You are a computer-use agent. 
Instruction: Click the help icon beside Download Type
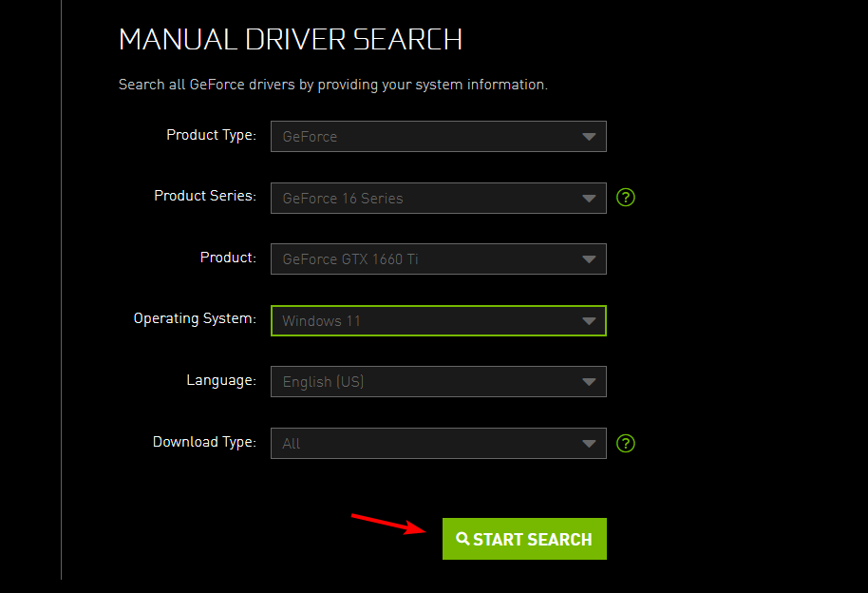626,444
